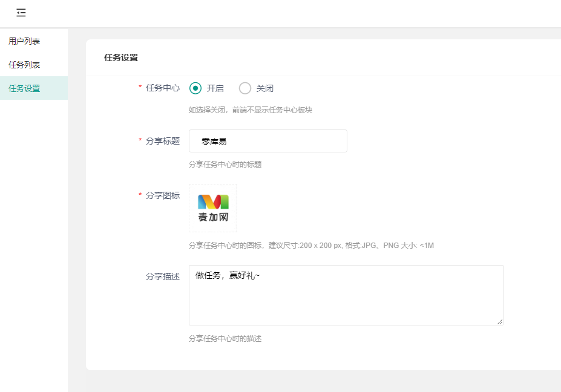Click the 任务设置 panel heading
The width and height of the screenshot is (561, 392).
(121, 57)
